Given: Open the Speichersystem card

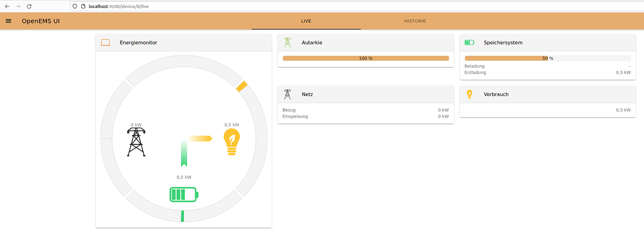Looking at the screenshot, I should 547,56.
